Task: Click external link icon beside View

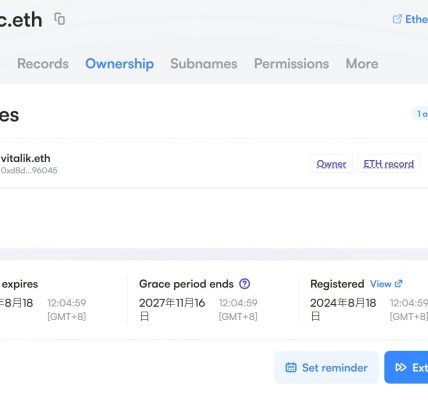Action: tap(398, 284)
